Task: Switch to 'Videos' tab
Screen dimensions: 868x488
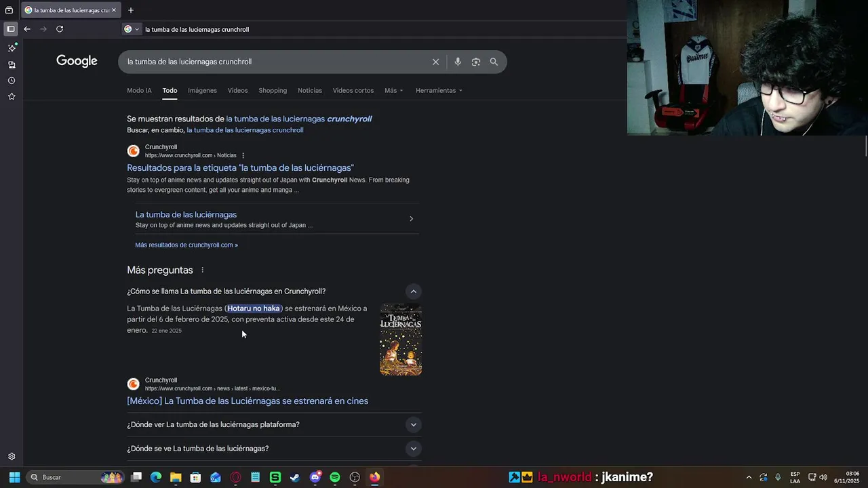Action: (237, 90)
